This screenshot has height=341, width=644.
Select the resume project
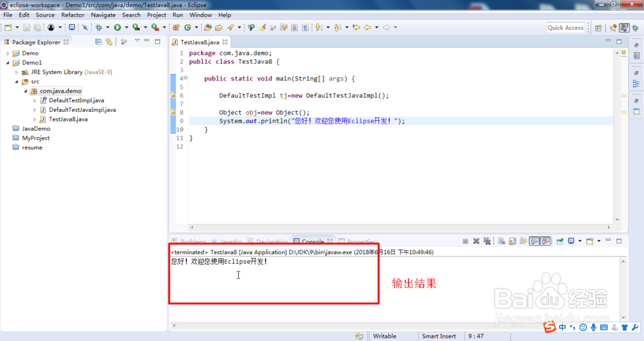(32, 148)
